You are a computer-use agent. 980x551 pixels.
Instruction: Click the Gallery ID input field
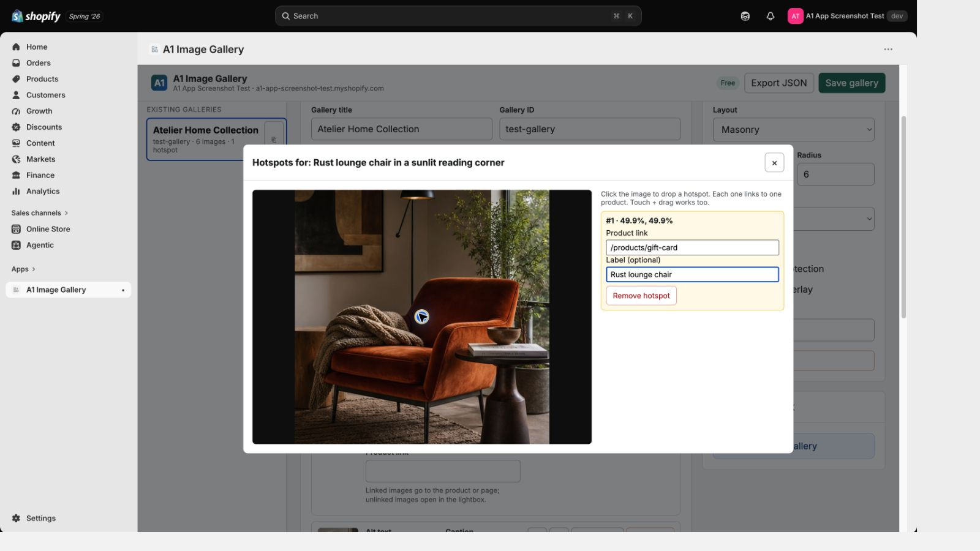point(590,129)
